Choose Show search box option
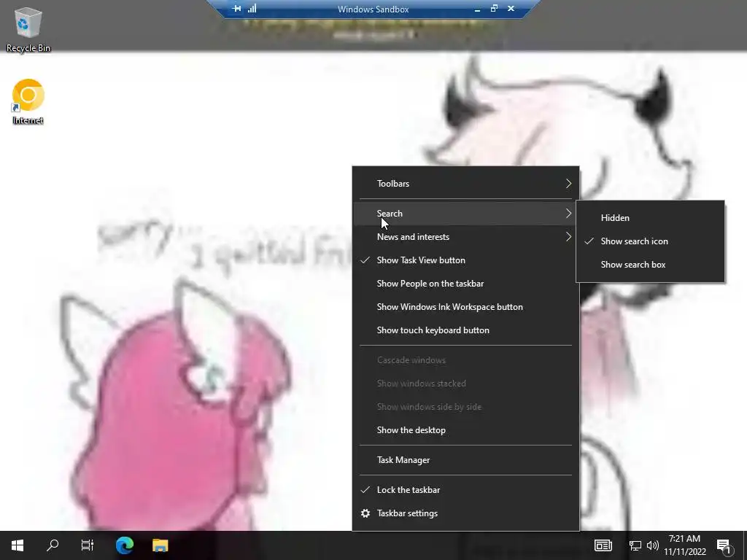This screenshot has height=560, width=747. click(650, 264)
